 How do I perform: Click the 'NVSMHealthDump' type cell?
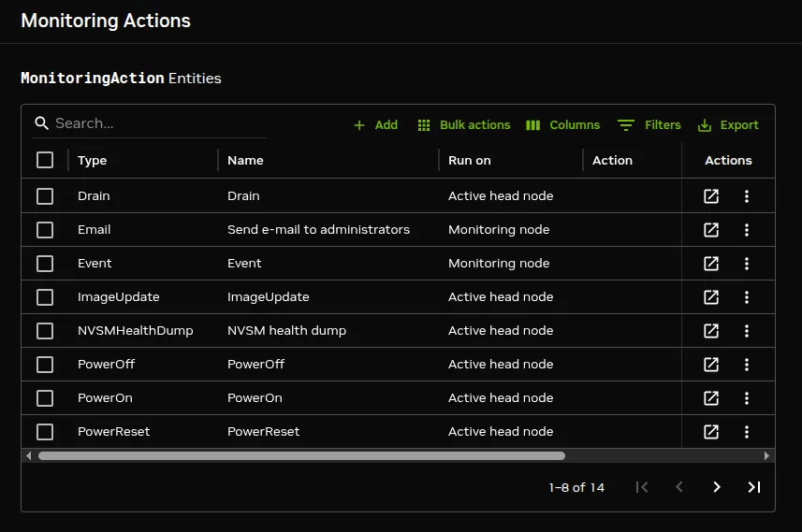136,331
